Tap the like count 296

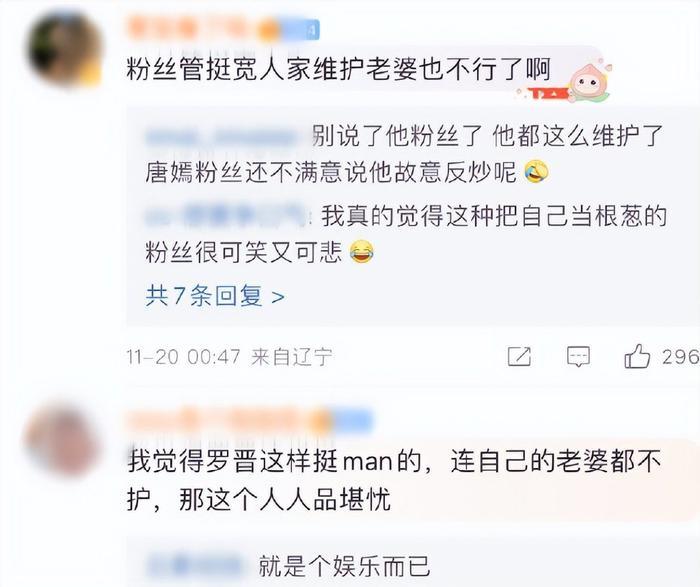(x=681, y=357)
